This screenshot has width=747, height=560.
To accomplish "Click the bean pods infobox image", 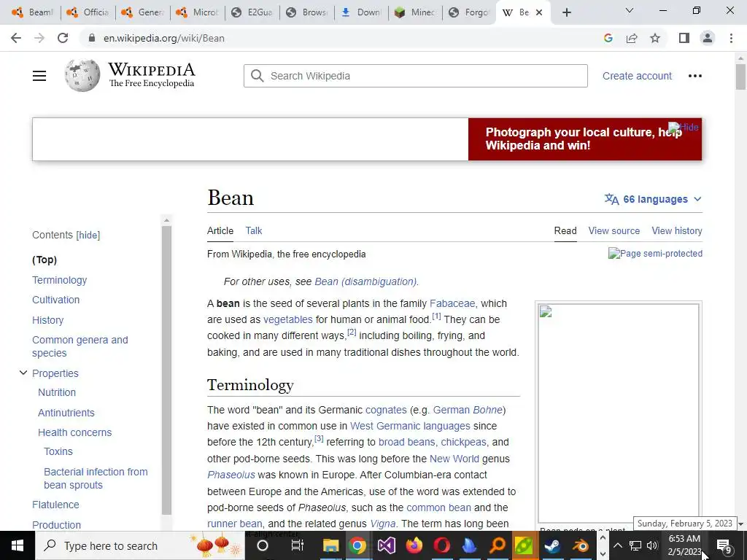I will coord(619,413).
